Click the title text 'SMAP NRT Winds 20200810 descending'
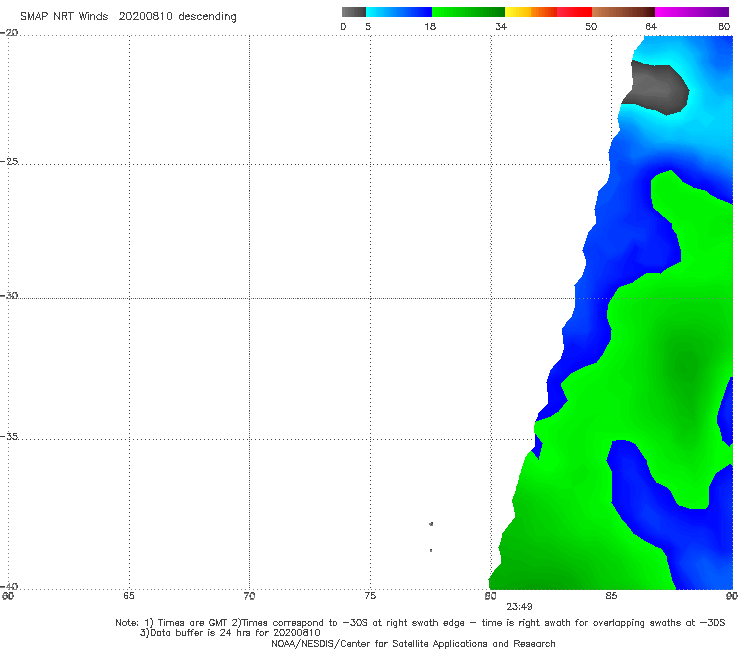Image resolution: width=740 pixels, height=650 pixels. (x=128, y=16)
